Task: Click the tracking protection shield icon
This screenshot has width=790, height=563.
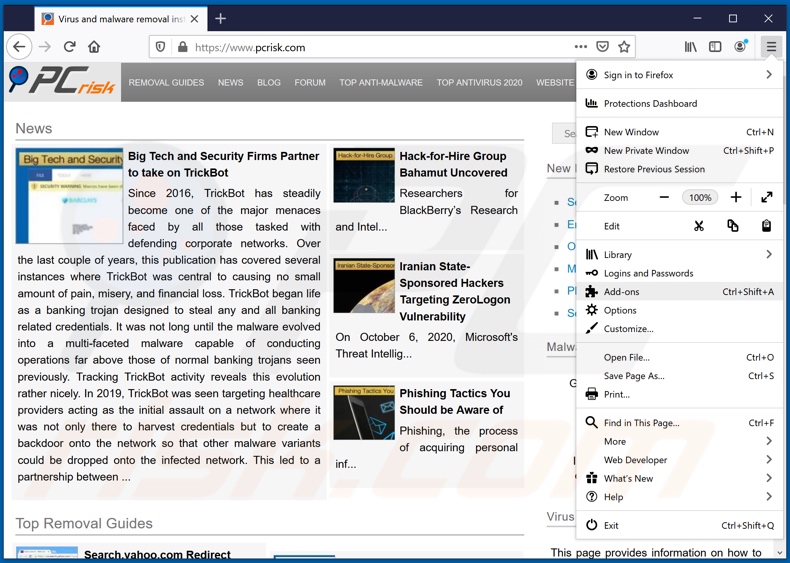Action: pyautogui.click(x=160, y=47)
